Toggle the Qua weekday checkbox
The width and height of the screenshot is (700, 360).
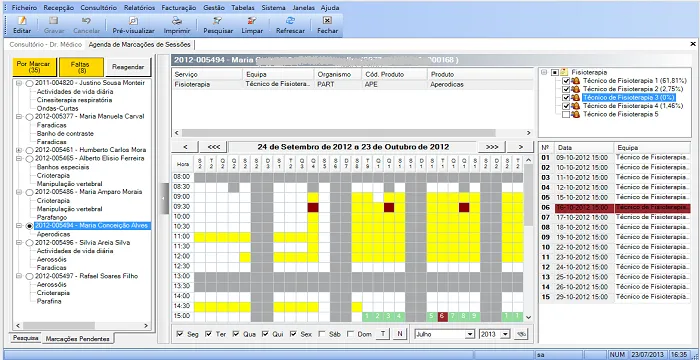click(236, 334)
